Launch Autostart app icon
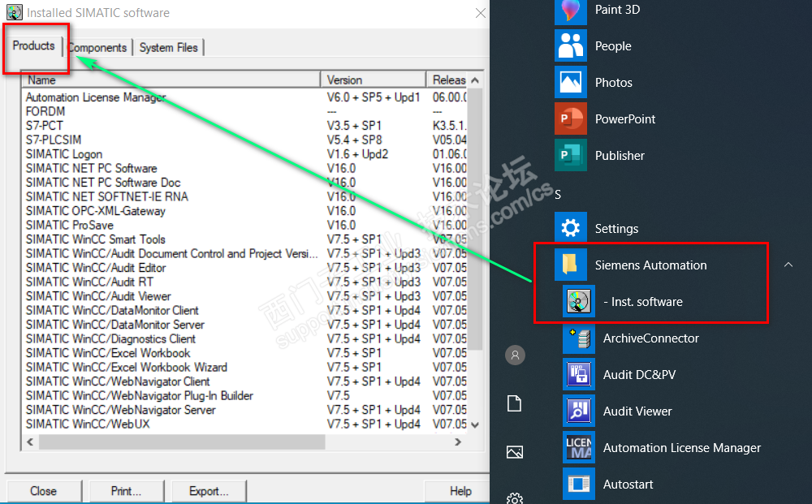 click(x=579, y=484)
